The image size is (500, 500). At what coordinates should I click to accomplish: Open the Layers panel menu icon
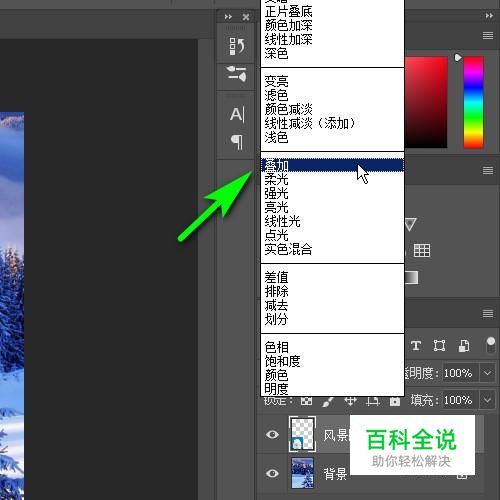pyautogui.click(x=488, y=313)
